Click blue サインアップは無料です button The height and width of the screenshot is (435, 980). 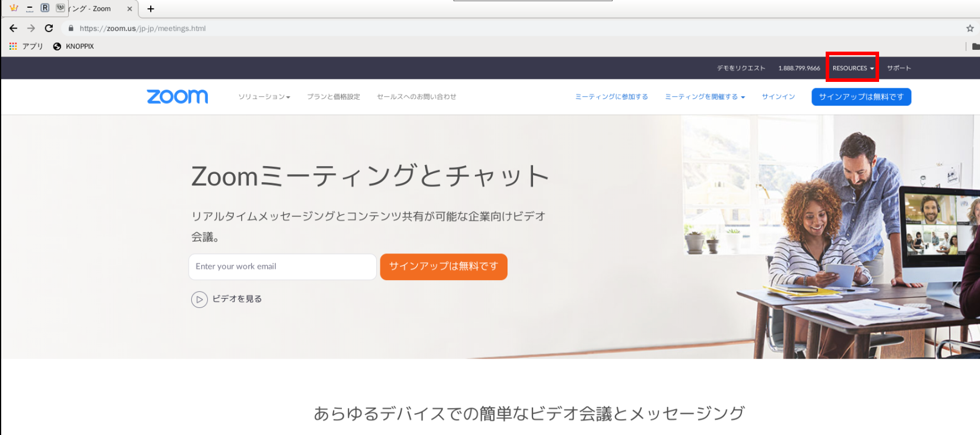point(861,97)
